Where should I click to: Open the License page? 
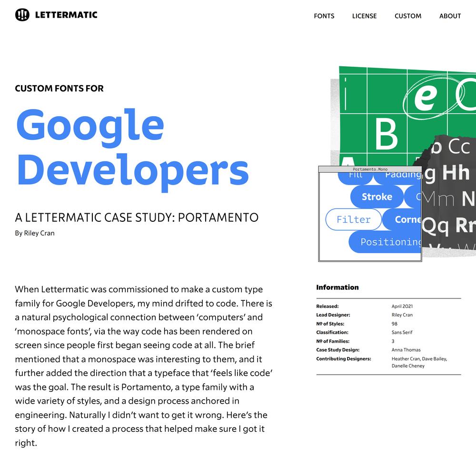364,16
